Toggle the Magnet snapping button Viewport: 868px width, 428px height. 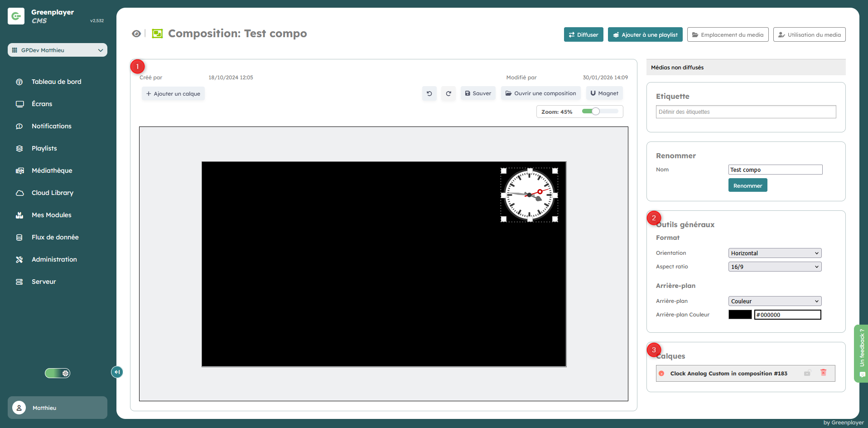[x=604, y=93]
